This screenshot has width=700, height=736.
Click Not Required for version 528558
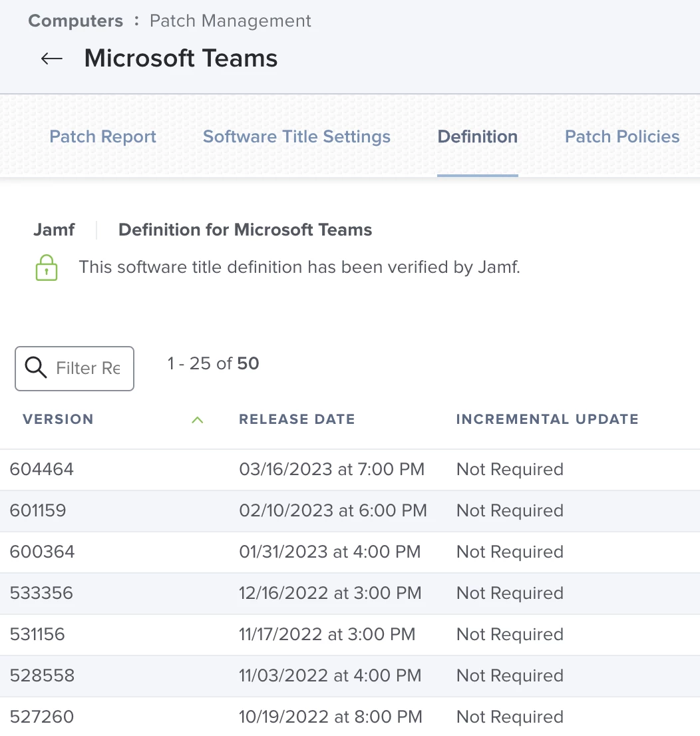coord(510,676)
